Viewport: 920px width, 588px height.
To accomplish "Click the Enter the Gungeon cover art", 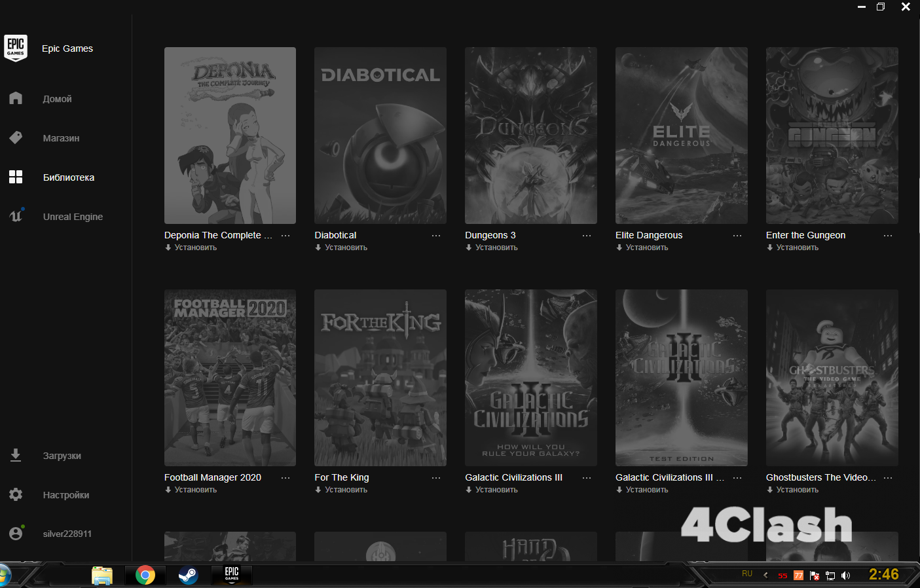I will [832, 136].
